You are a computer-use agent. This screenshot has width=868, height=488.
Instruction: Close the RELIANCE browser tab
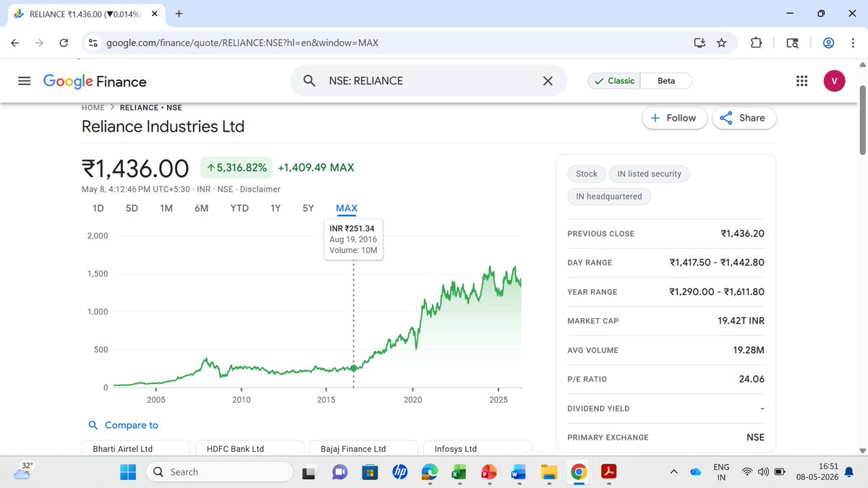(155, 13)
